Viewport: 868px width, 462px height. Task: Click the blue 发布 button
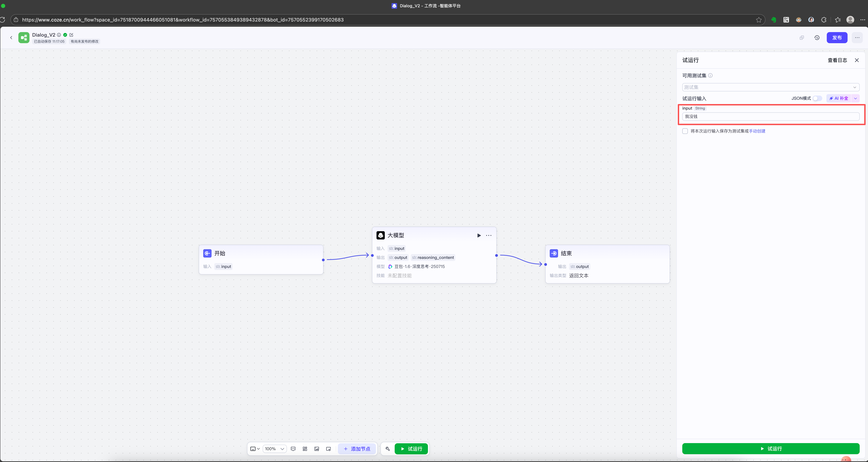(837, 38)
